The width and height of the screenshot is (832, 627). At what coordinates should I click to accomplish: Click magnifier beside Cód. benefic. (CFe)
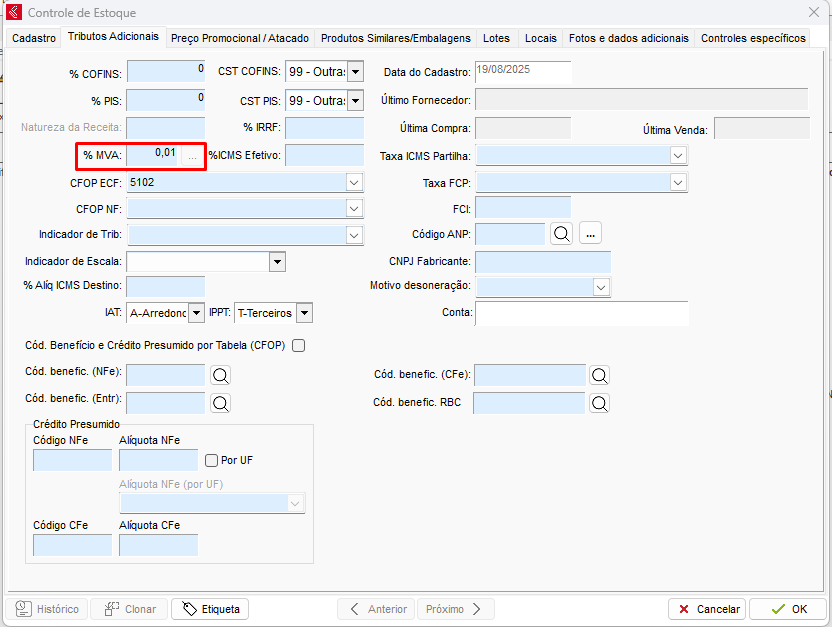[x=599, y=375]
